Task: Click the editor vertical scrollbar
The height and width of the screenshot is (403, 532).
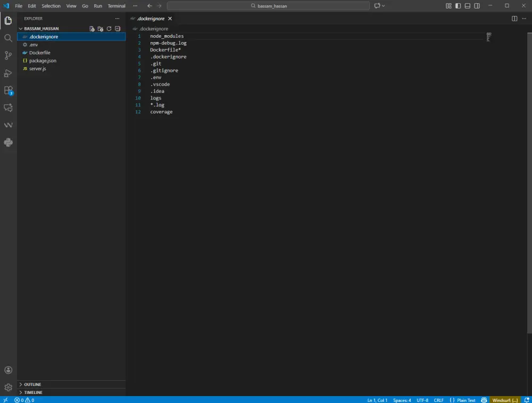Action: [x=529, y=183]
